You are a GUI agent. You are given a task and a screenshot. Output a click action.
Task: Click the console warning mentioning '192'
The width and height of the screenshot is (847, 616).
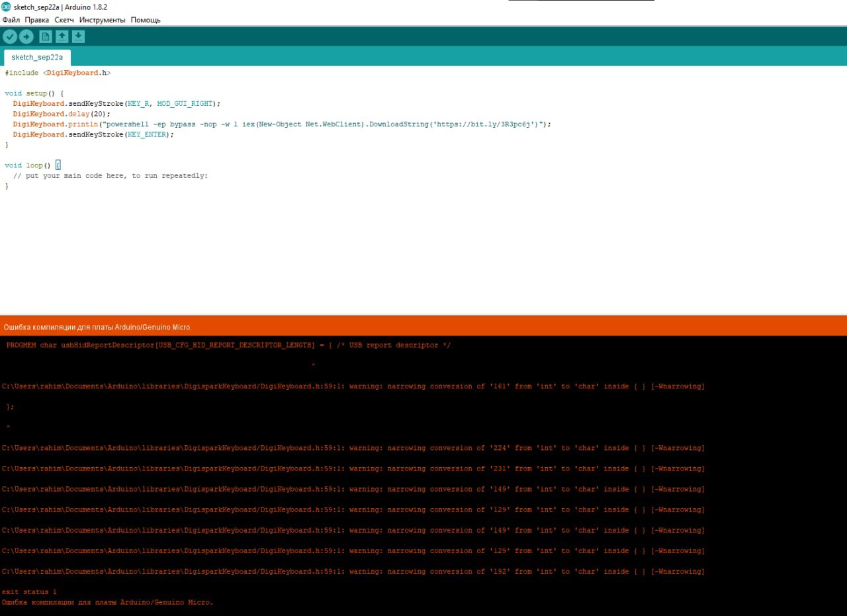[353, 572]
